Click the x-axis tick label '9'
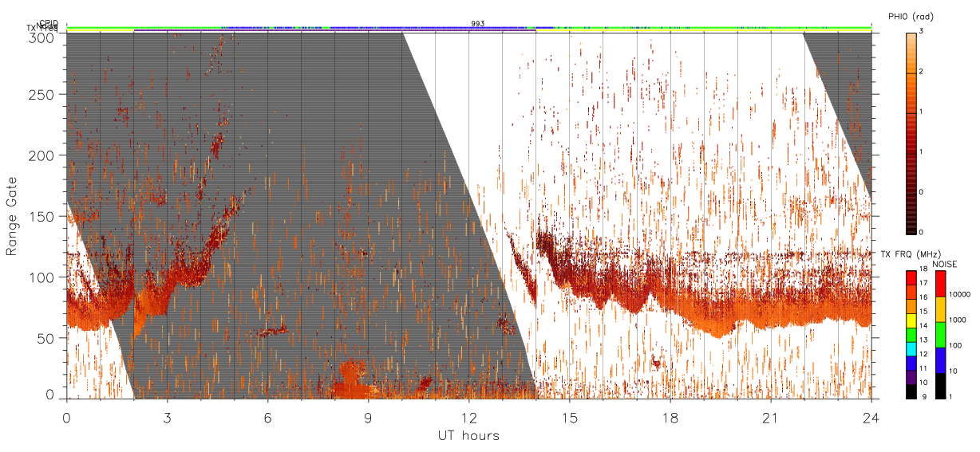The height and width of the screenshot is (452, 980). tap(368, 418)
